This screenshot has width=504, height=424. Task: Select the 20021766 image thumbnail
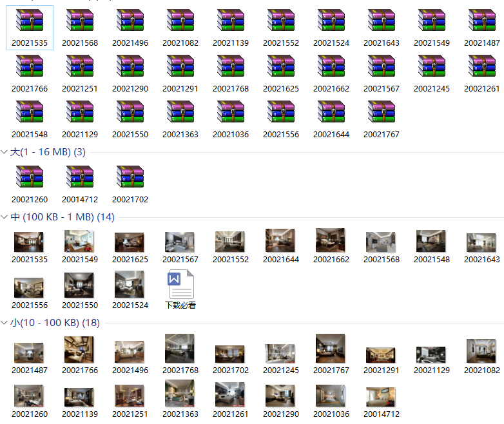click(79, 350)
